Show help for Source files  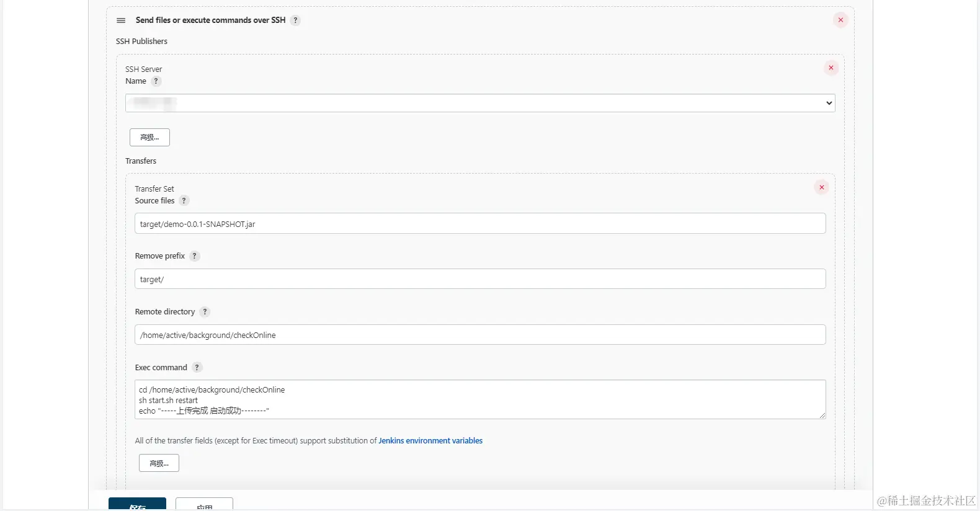point(184,201)
